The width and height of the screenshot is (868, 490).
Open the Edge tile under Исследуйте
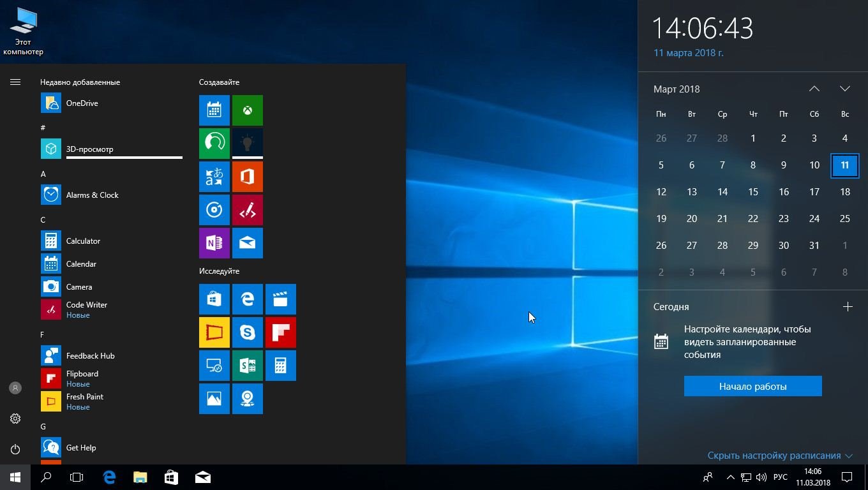pyautogui.click(x=248, y=299)
